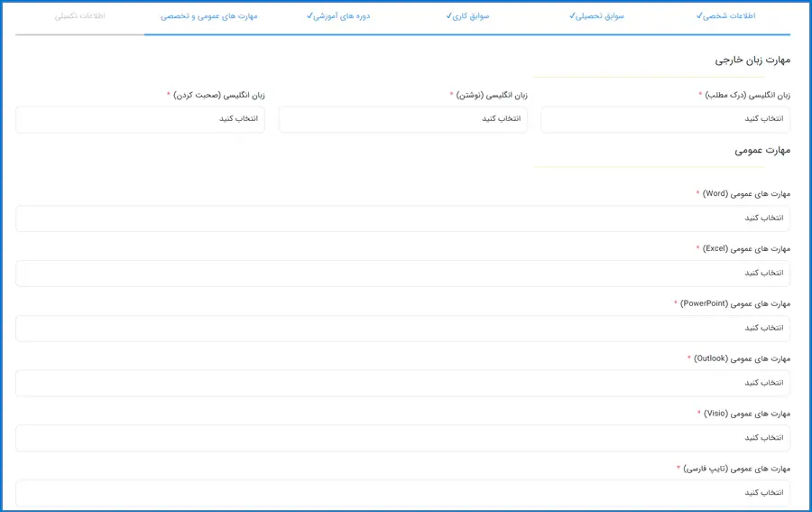Click the مهارت های عمومی (Outlook) field label
Viewport: 812px width, 512px height.
[x=743, y=358]
